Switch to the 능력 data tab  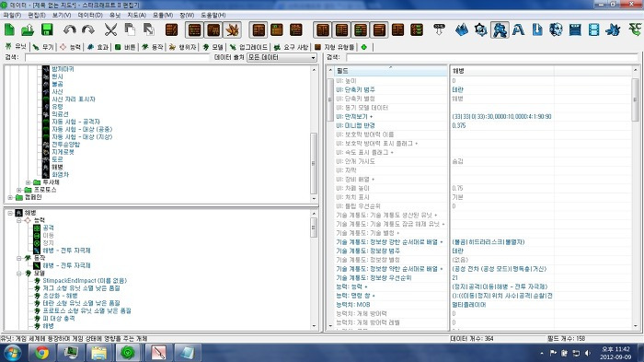point(71,47)
